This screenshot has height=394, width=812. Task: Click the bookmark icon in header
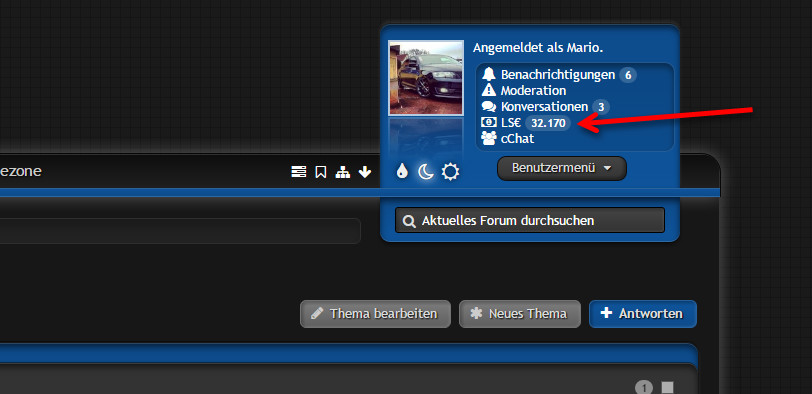point(321,172)
